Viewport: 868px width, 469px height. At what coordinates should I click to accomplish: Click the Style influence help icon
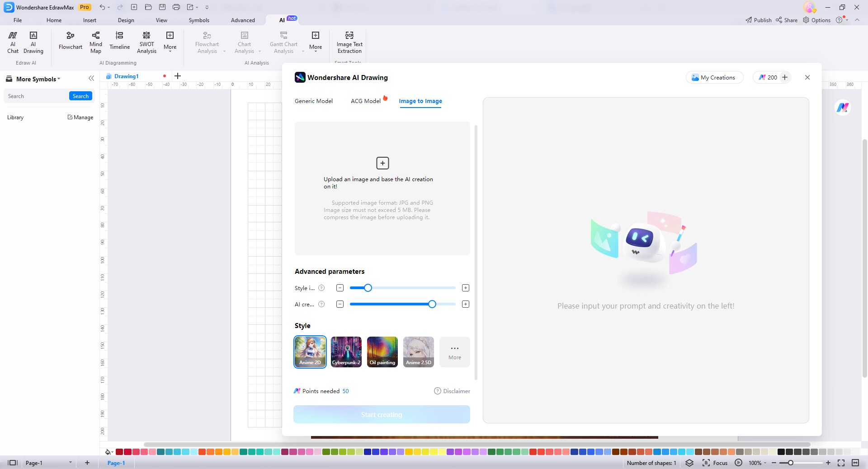321,288
